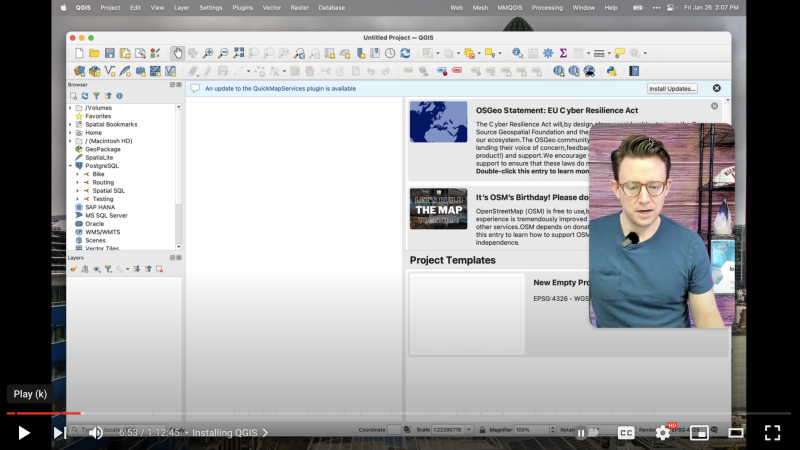Toggle YouTube theater mode

click(x=736, y=433)
